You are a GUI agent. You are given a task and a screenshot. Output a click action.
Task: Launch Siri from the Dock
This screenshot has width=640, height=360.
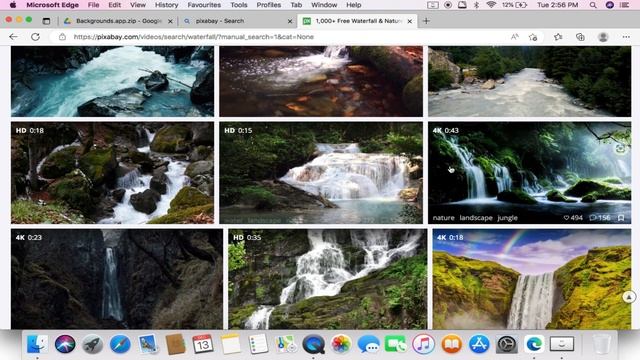(x=65, y=344)
